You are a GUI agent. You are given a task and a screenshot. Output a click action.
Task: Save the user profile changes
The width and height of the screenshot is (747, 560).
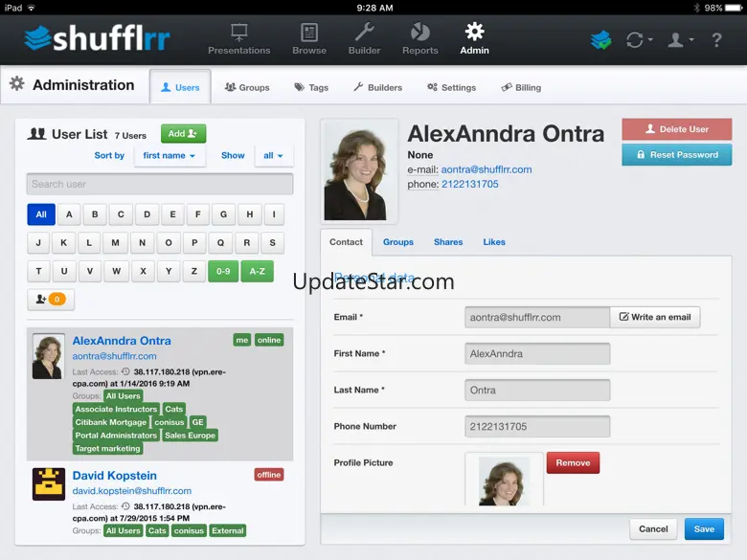click(x=704, y=529)
